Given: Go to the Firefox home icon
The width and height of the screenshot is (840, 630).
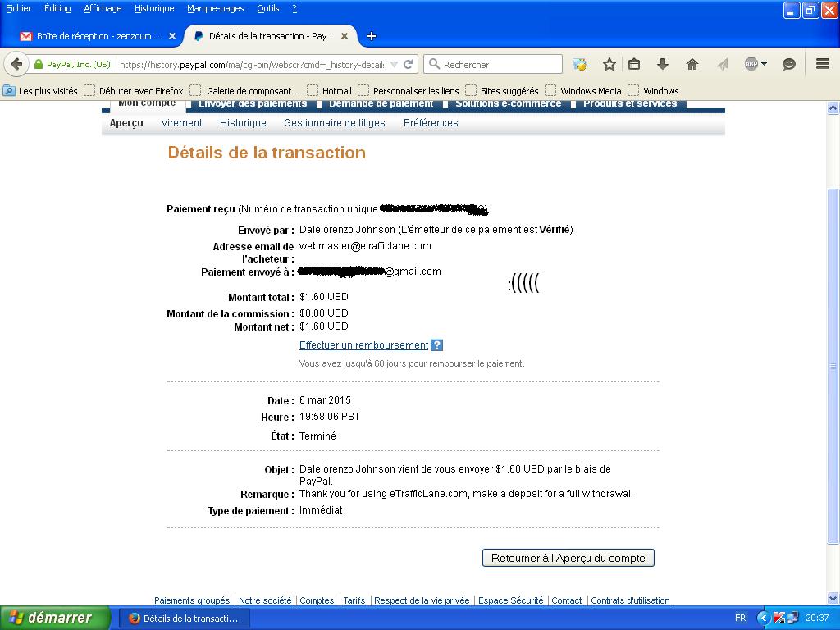Looking at the screenshot, I should [692, 64].
